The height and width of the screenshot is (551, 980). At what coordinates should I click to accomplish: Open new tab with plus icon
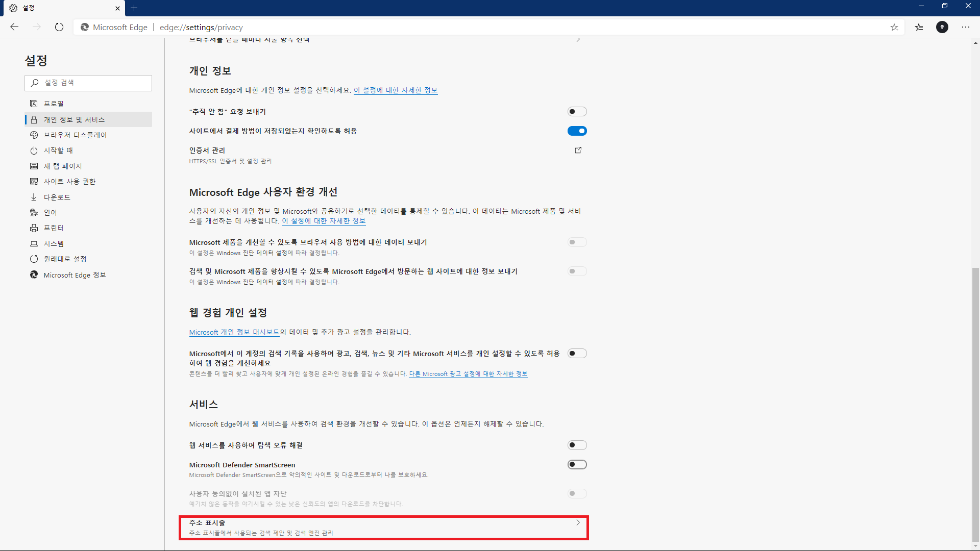(134, 8)
